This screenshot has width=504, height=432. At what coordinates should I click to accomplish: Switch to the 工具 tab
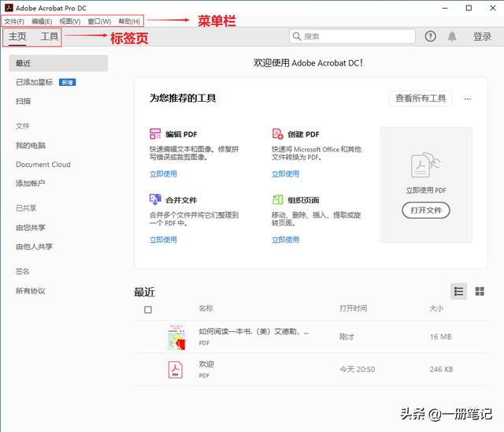[50, 37]
